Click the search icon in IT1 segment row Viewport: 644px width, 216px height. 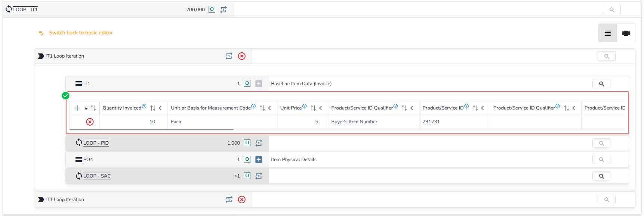click(601, 84)
